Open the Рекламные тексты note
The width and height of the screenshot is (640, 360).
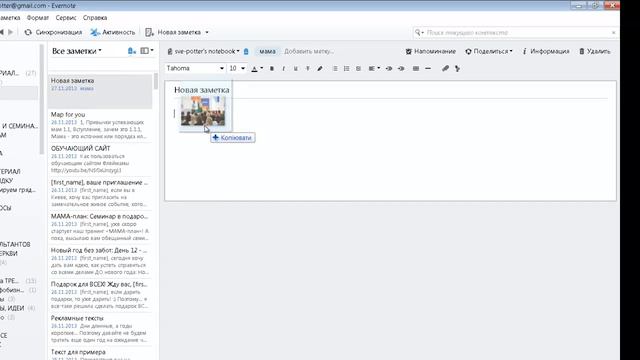click(100, 329)
